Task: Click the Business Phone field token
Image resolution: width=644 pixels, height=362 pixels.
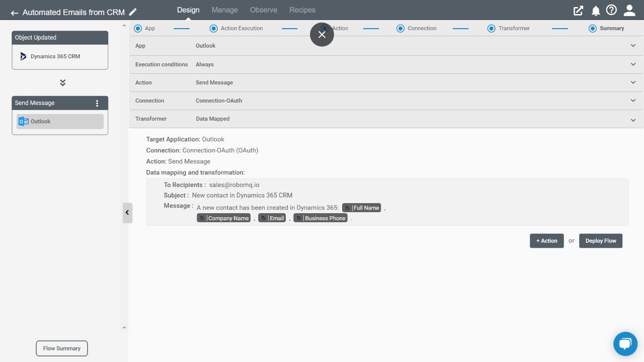Action: click(x=320, y=218)
